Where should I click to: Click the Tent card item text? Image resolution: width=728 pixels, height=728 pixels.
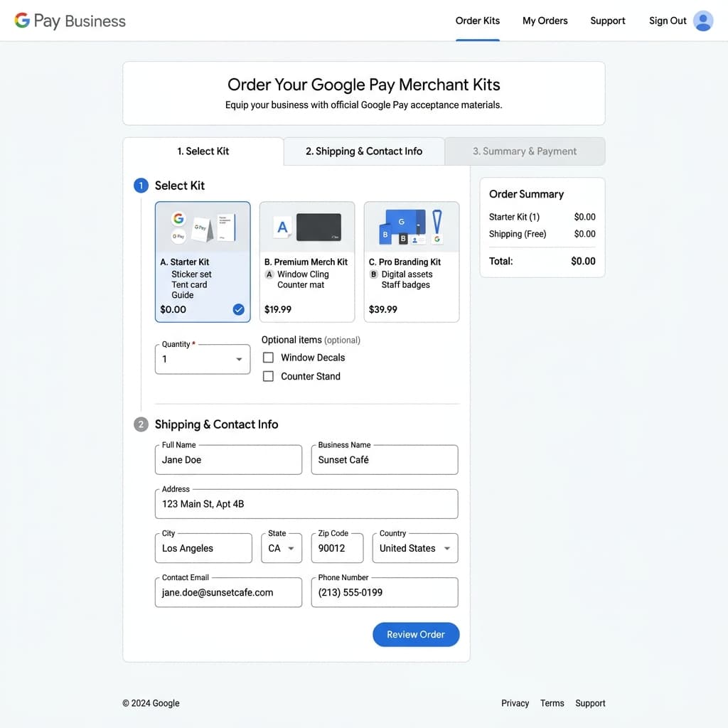[x=189, y=284]
